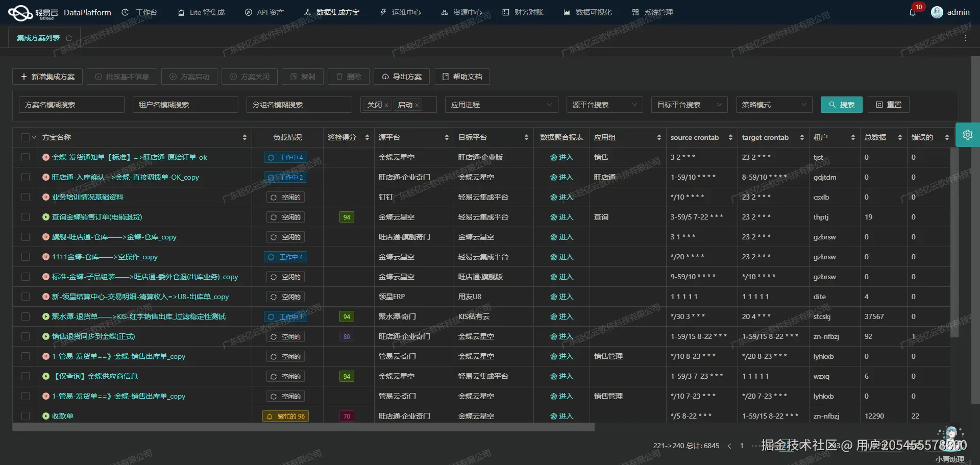This screenshot has width=980, height=465.
Task: Select all rows via header checkbox
Action: tap(25, 137)
